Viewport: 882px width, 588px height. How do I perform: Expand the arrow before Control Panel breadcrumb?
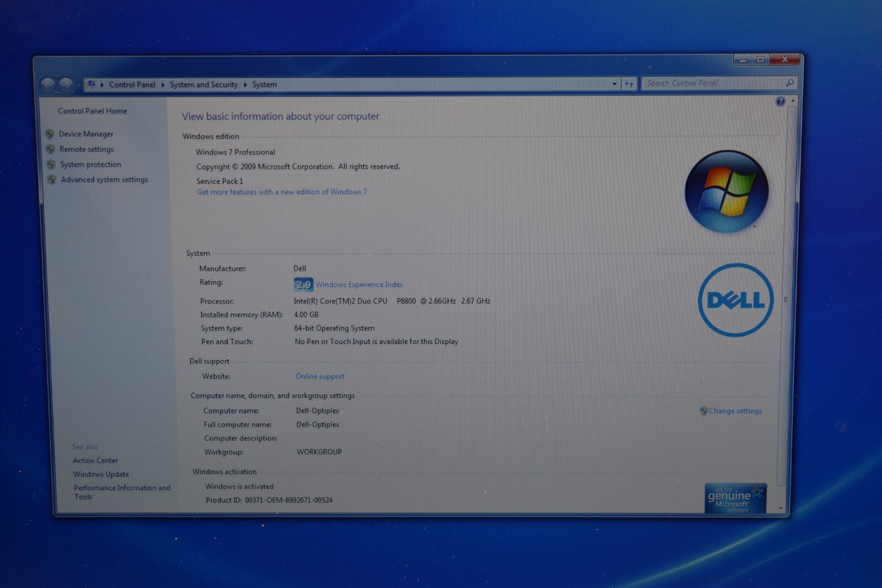coord(102,85)
